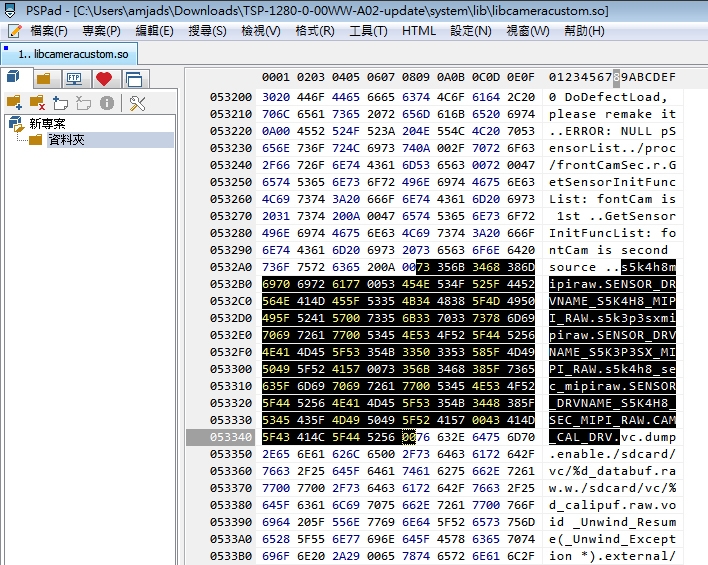Click ASCII text 'etSensorInitFunc'
The width and height of the screenshot is (708, 565).
pyautogui.click(x=612, y=182)
